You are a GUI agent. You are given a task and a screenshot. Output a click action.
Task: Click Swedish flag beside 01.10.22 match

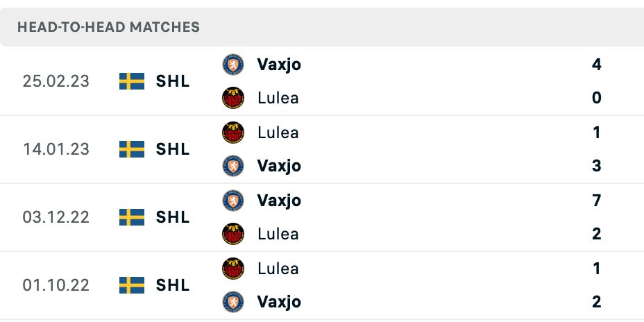132,285
